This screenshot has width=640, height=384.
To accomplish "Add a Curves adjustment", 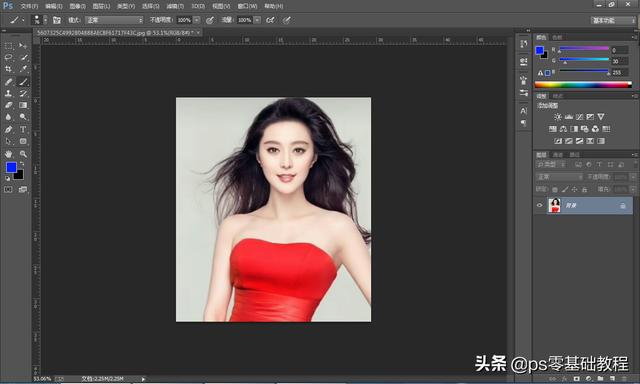I will [579, 117].
